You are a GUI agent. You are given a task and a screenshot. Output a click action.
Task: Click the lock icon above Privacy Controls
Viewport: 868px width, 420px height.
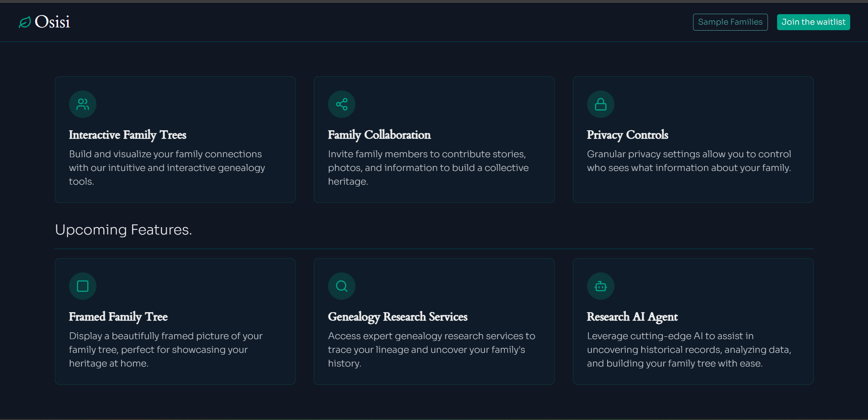pyautogui.click(x=601, y=104)
